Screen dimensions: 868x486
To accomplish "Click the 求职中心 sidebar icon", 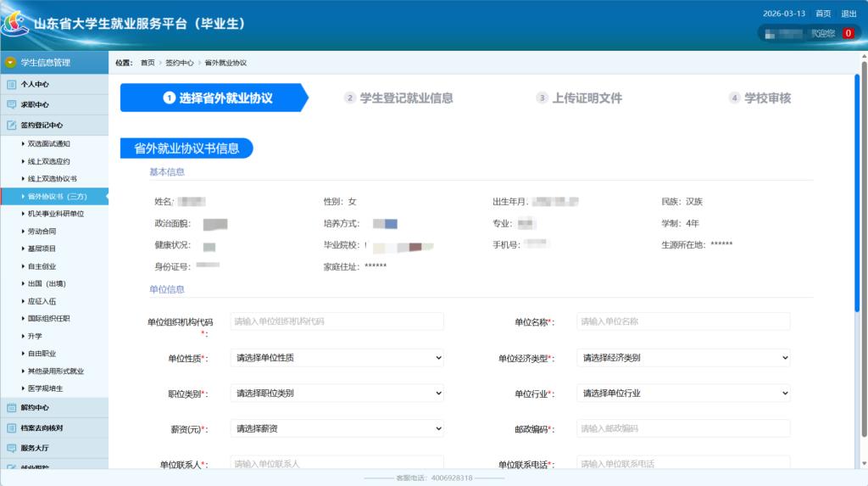I will pos(12,104).
